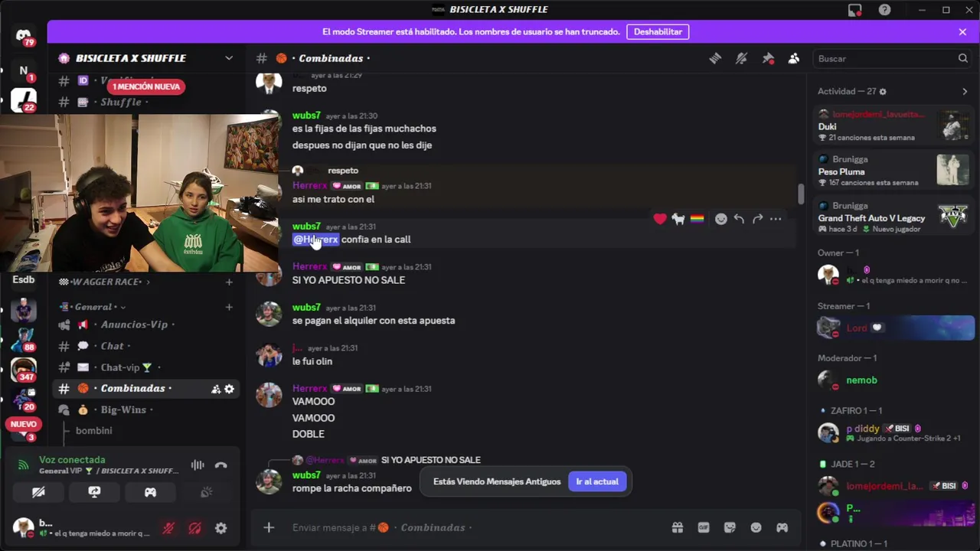Open the sticker picker icon
Screen dimensions: 980x551
730,527
